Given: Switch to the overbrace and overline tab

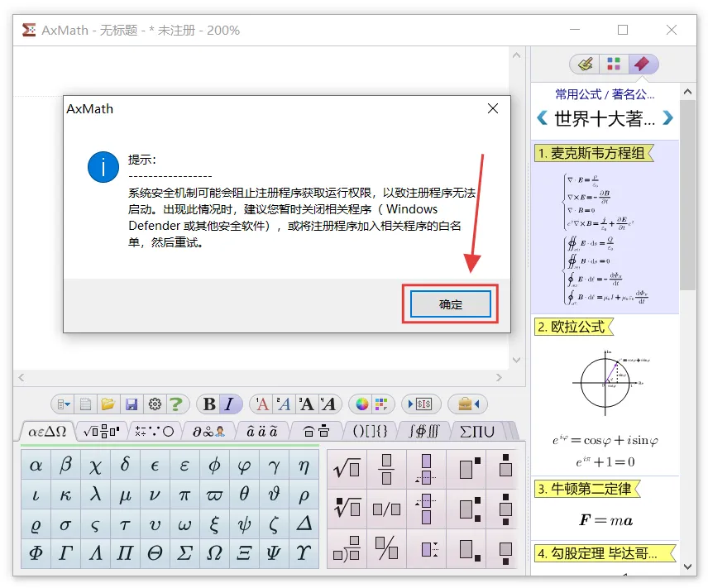Looking at the screenshot, I should (316, 432).
